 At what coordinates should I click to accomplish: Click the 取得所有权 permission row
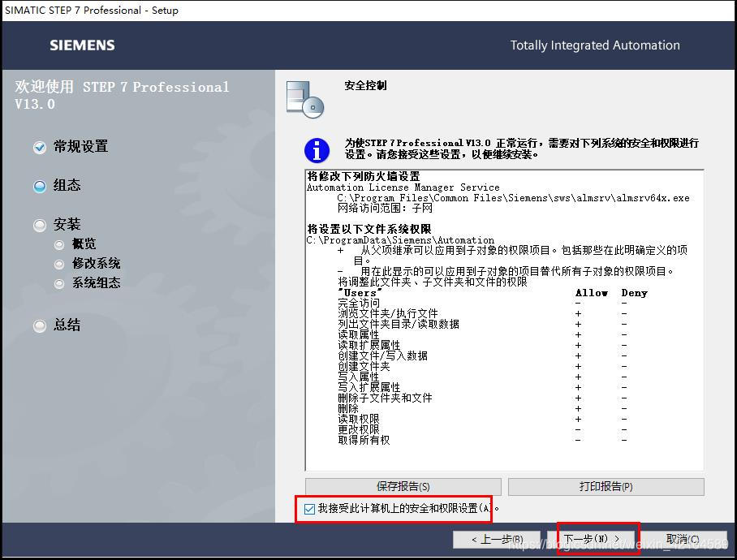coord(483,440)
